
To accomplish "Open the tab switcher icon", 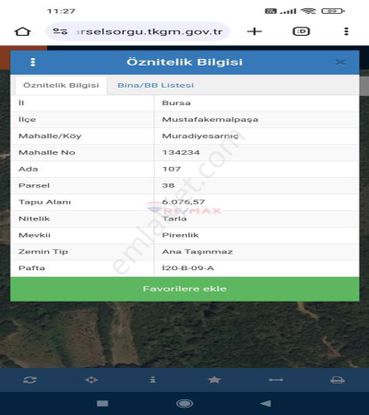I will (301, 32).
